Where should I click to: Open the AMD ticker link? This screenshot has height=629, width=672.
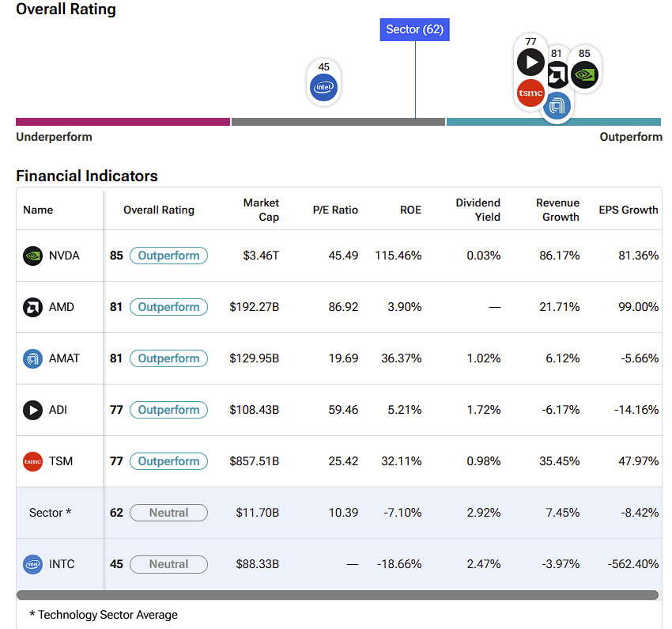tap(62, 307)
